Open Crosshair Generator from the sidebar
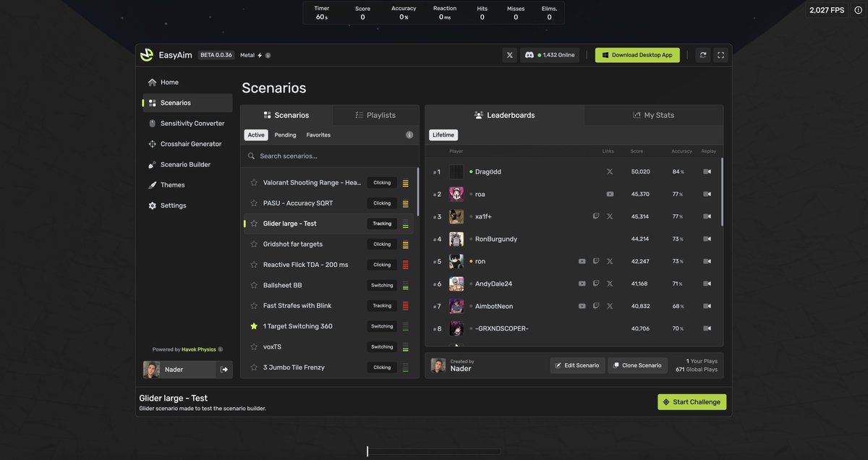 tap(187, 144)
